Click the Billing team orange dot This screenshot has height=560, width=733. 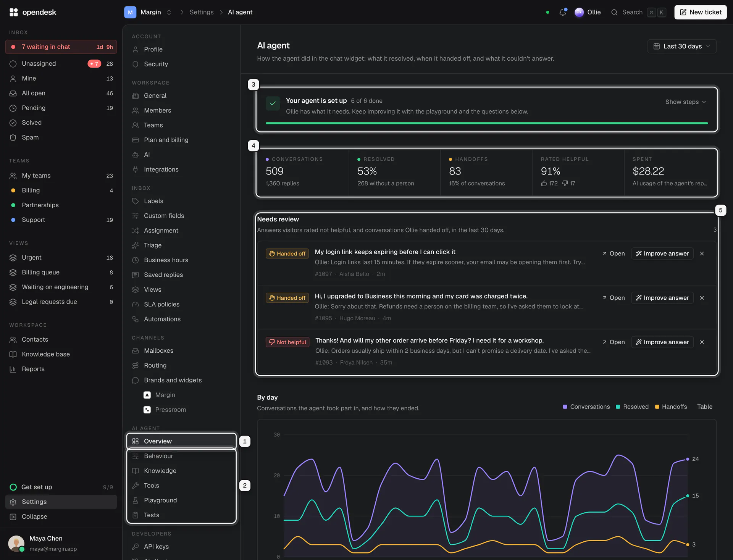pyautogui.click(x=13, y=190)
